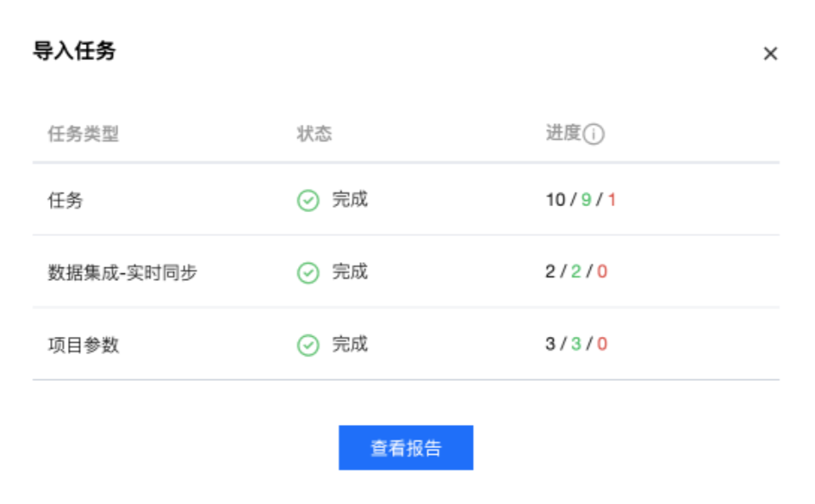Click total count 10 in 任务 row

pos(555,199)
